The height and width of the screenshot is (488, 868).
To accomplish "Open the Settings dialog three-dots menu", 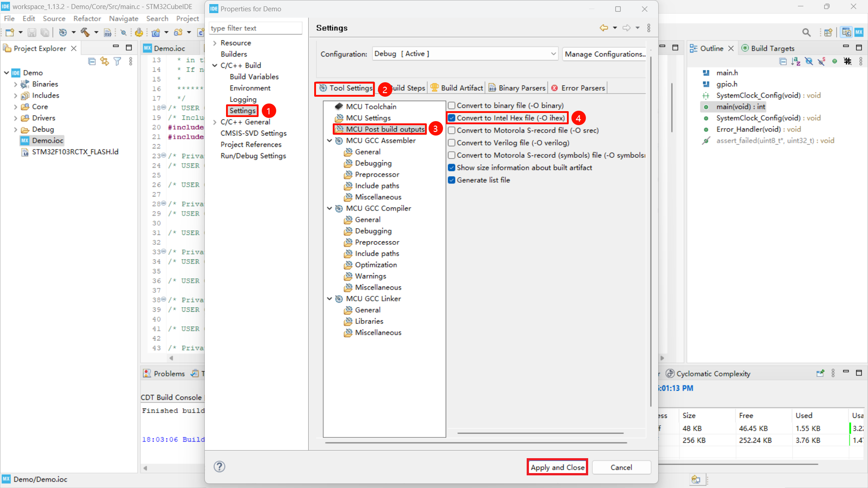I will tap(649, 28).
